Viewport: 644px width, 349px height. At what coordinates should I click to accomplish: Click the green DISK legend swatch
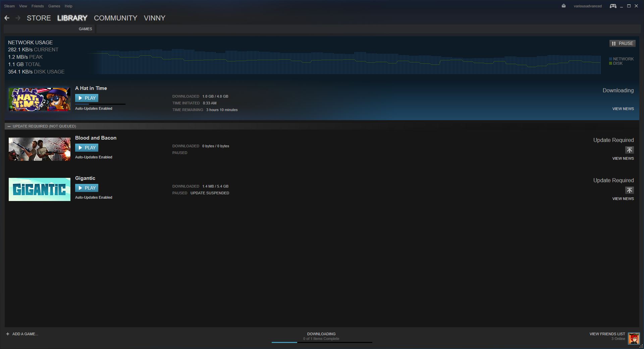[x=611, y=63]
